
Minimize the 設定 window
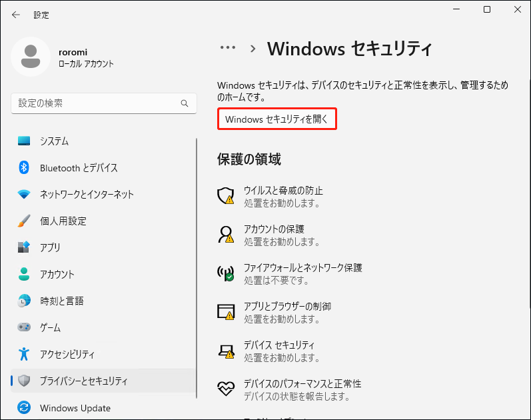click(456, 9)
